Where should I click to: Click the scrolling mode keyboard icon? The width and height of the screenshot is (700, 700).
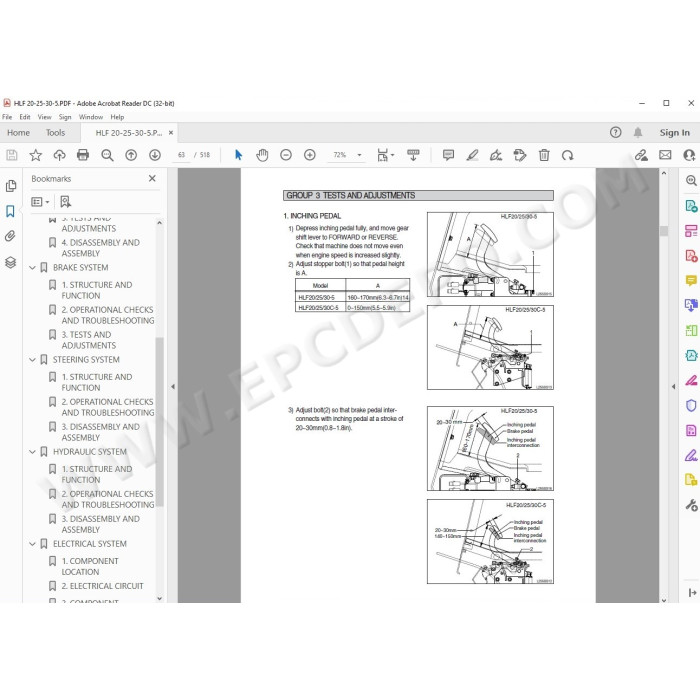(x=413, y=155)
